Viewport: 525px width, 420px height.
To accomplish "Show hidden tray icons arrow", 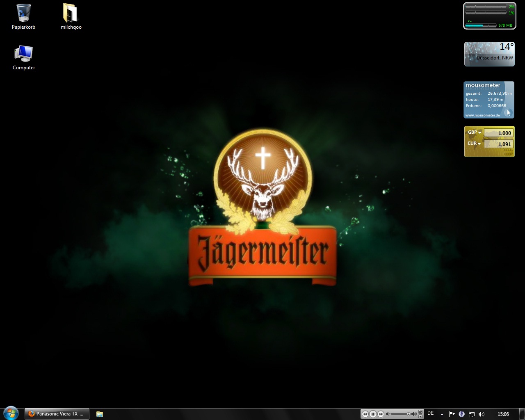I will [442, 414].
